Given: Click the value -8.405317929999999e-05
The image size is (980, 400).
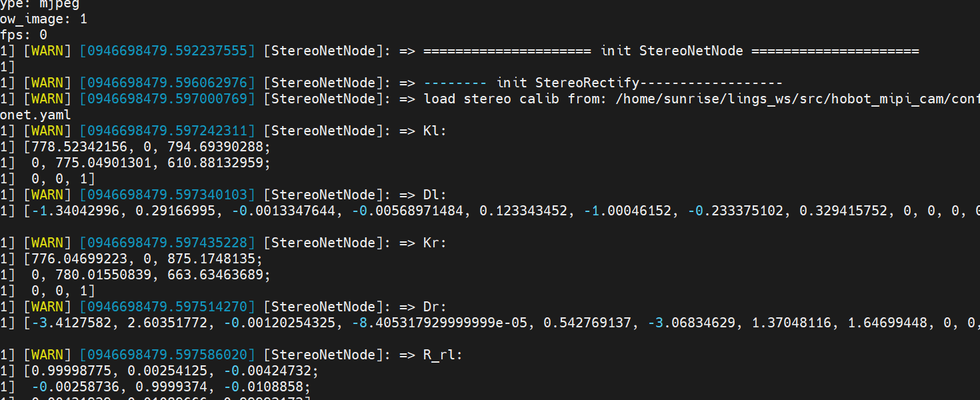Looking at the screenshot, I should [x=443, y=323].
